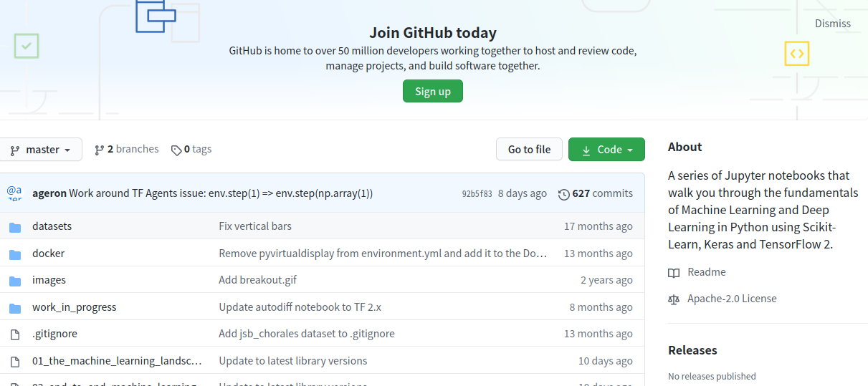868x386 pixels.
Task: Open the images folder
Action: click(49, 280)
